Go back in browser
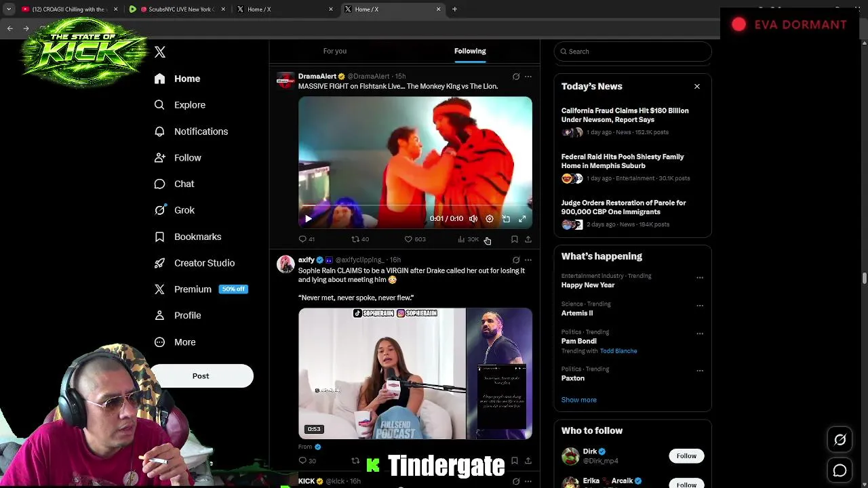The height and width of the screenshot is (488, 868). coord(9,28)
